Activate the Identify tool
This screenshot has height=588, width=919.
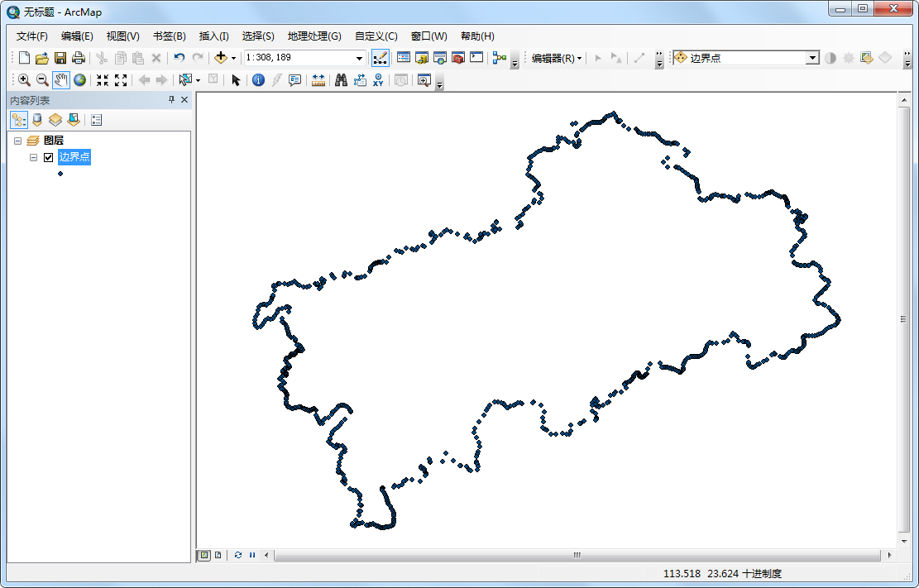pos(257,79)
